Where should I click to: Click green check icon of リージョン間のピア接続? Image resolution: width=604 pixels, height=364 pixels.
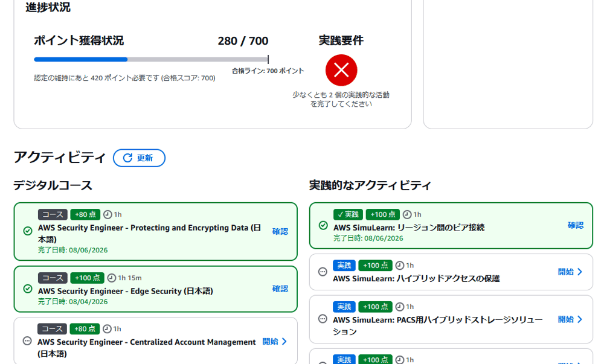tap(323, 226)
